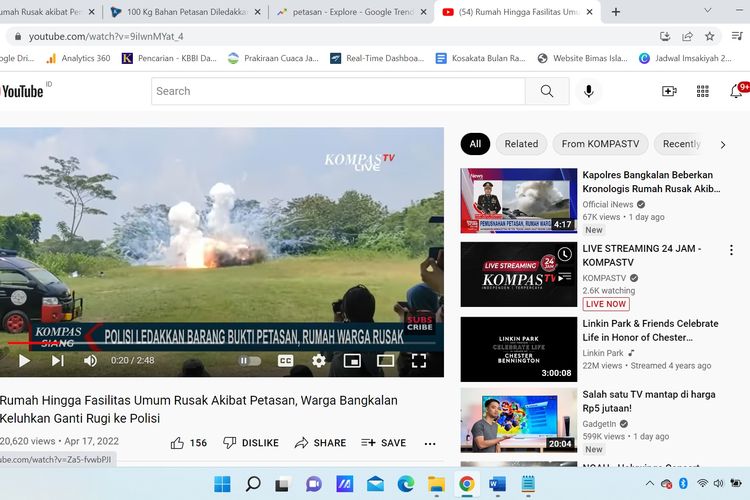Viewport: 750px width, 500px height.
Task: Open File Explorer from taskbar
Action: point(436,484)
